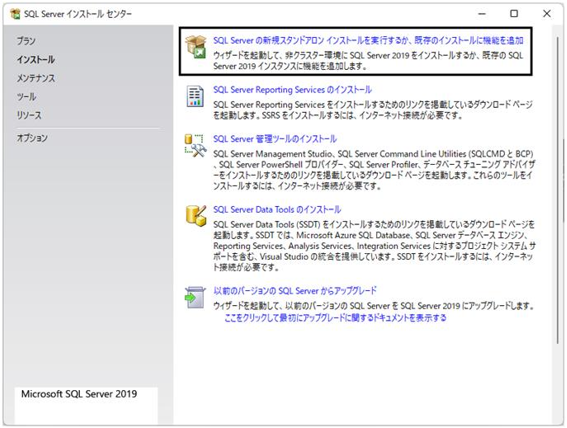Select オプション in the left sidebar
Screen dimensions: 567x428
(32, 138)
